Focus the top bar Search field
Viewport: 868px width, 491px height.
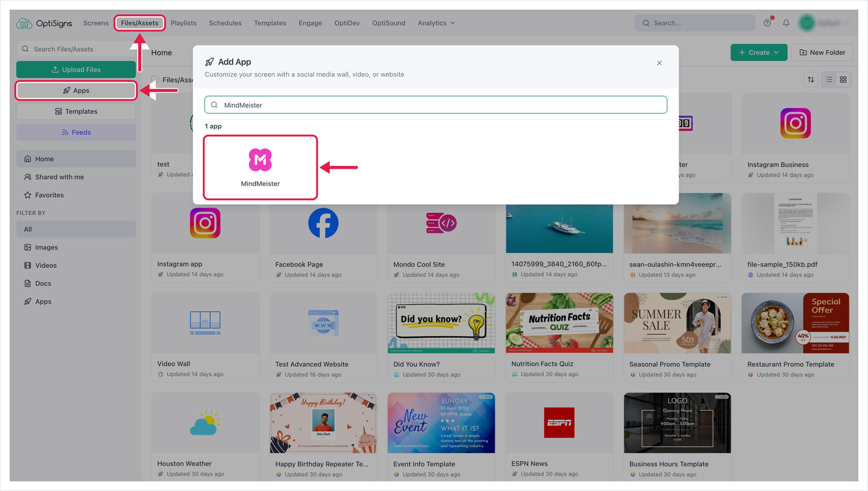(x=694, y=23)
